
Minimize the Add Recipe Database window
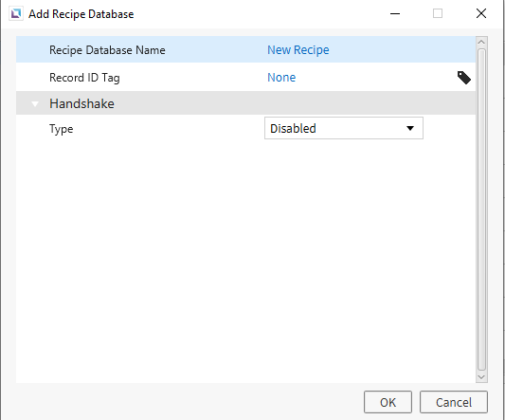pos(395,13)
